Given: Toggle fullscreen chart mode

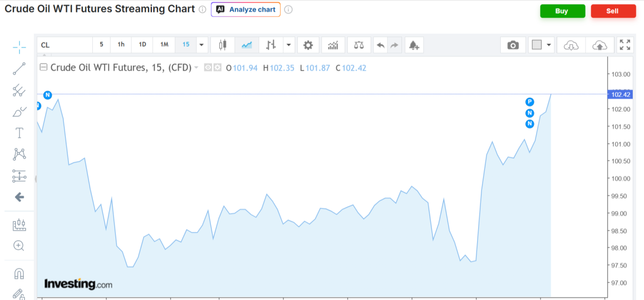Looking at the screenshot, I should coord(625,45).
